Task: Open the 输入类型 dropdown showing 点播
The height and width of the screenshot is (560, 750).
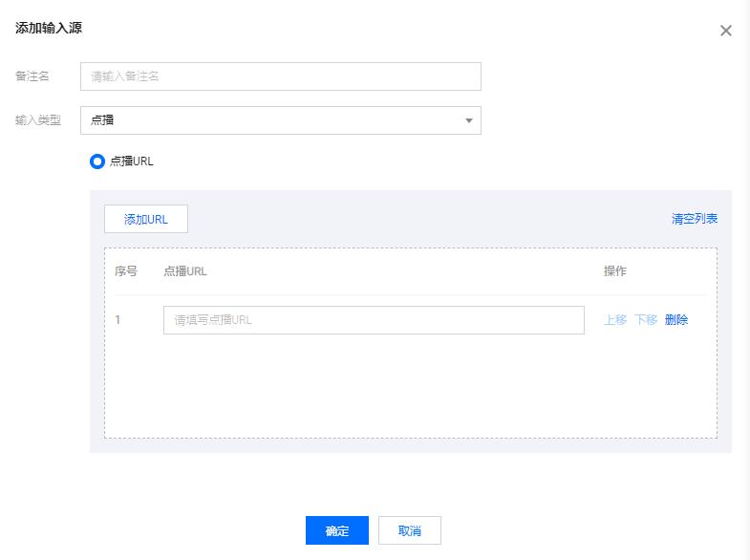Action: click(281, 120)
